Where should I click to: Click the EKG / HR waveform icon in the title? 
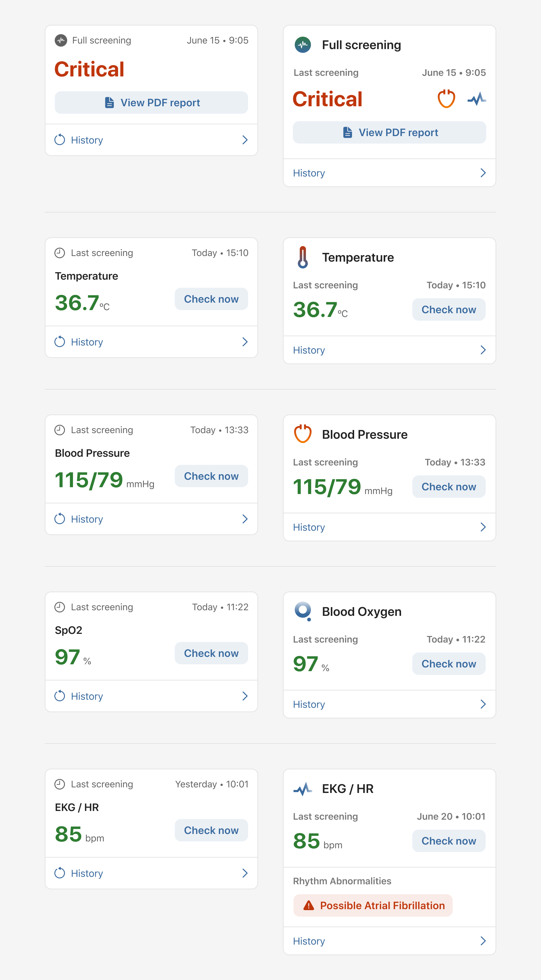click(303, 789)
